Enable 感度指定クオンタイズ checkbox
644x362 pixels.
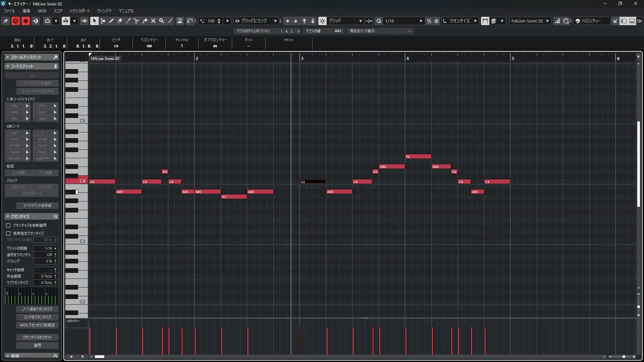click(x=8, y=233)
